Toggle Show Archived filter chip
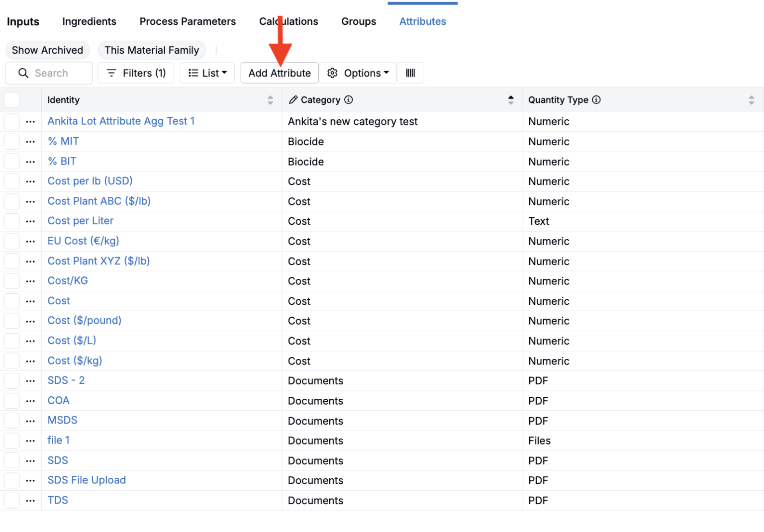Viewport: 764px width, 532px height. 48,50
